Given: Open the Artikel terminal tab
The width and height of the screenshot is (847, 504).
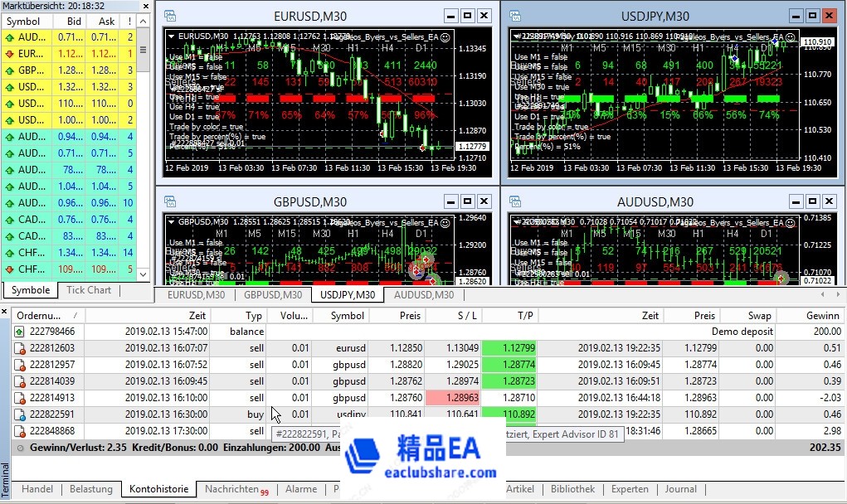Looking at the screenshot, I should pyautogui.click(x=520, y=489).
